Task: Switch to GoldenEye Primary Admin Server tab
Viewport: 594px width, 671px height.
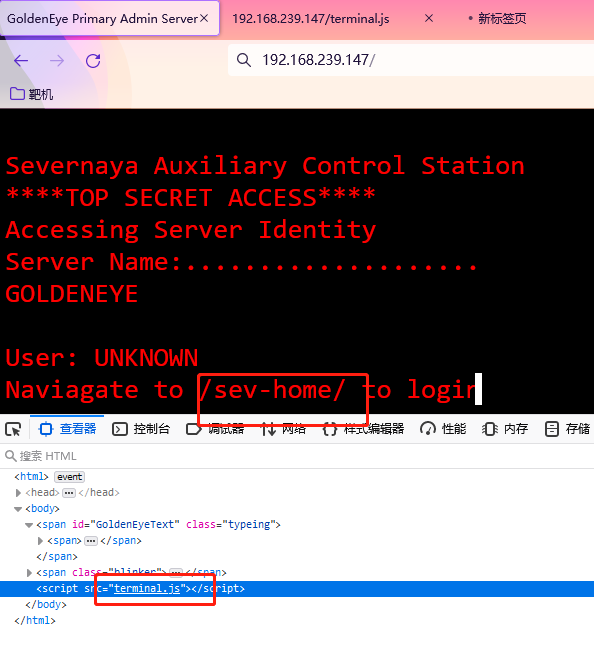Action: click(110, 18)
